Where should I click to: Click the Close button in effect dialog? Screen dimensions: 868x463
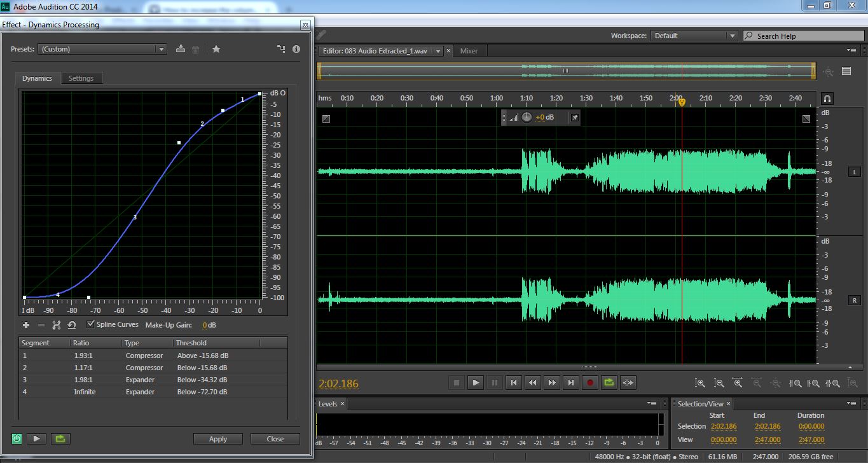(275, 439)
